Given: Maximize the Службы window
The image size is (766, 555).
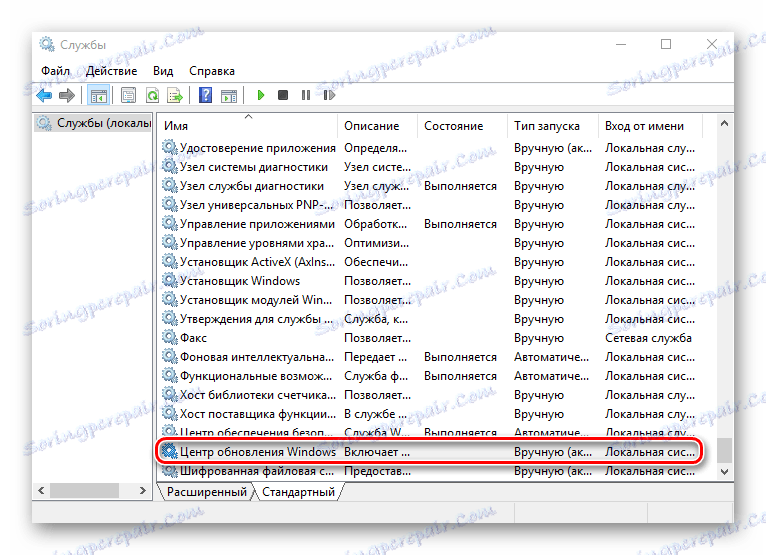Looking at the screenshot, I should tap(666, 44).
